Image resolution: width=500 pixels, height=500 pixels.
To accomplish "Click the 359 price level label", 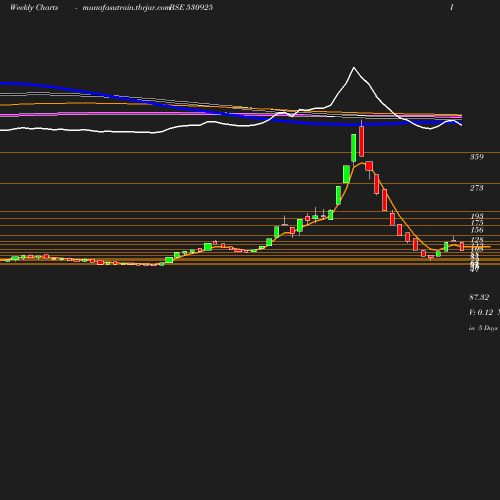I will click(477, 157).
